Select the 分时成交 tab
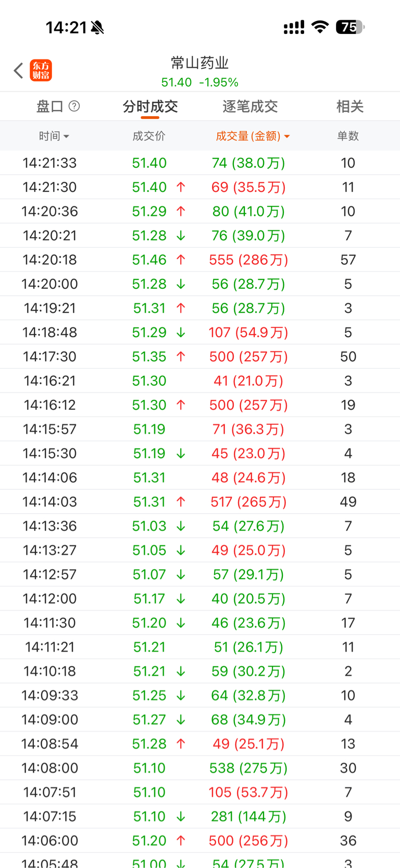This screenshot has width=400, height=868. [x=150, y=106]
